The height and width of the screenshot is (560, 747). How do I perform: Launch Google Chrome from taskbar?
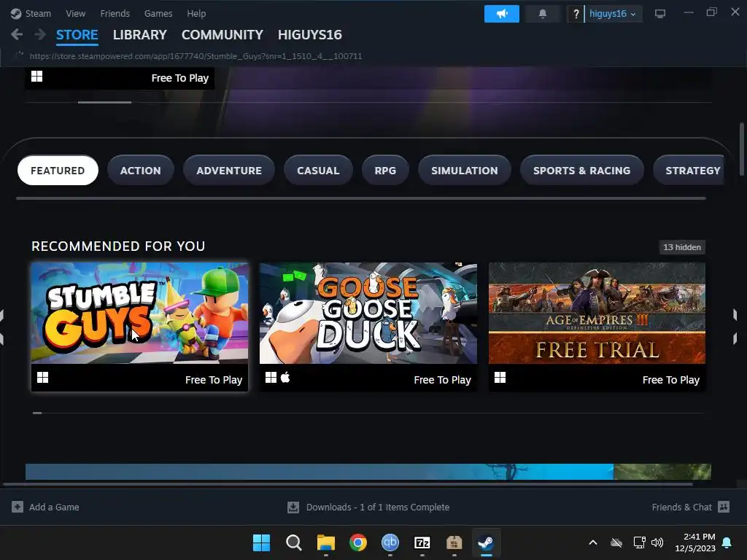(357, 542)
